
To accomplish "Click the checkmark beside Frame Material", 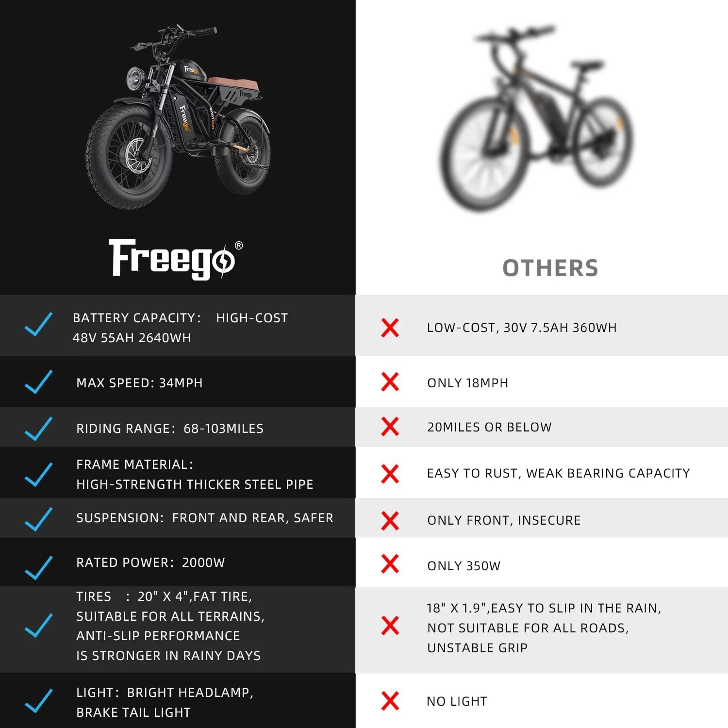I will (x=38, y=474).
